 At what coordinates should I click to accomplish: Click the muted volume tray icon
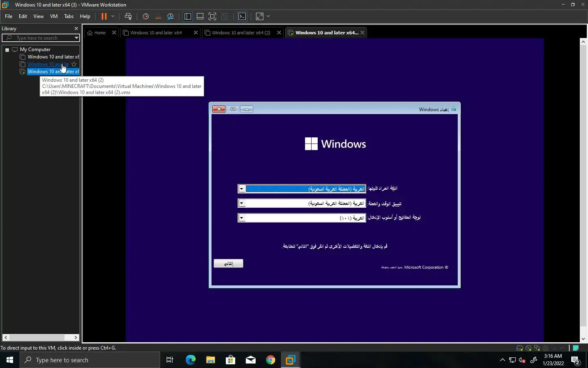[x=522, y=360]
